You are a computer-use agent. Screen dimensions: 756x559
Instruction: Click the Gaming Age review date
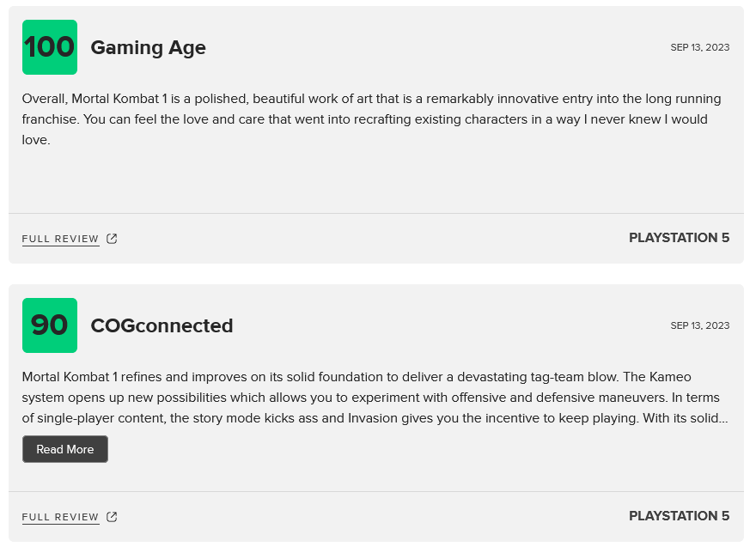click(699, 48)
